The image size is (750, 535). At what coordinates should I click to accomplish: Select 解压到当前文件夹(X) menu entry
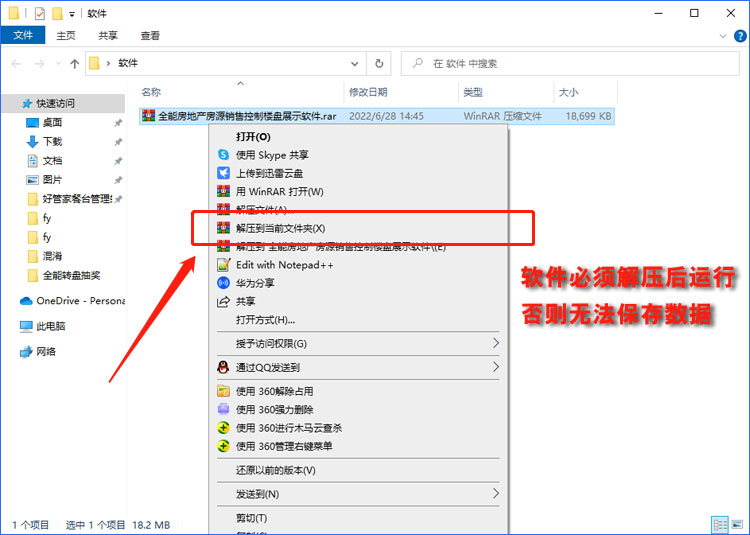click(280, 228)
